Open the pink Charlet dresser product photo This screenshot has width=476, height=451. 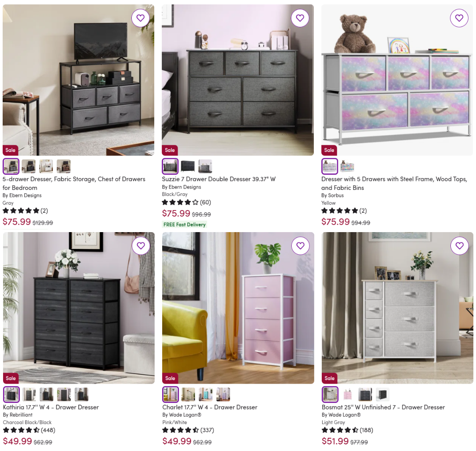[238, 308]
